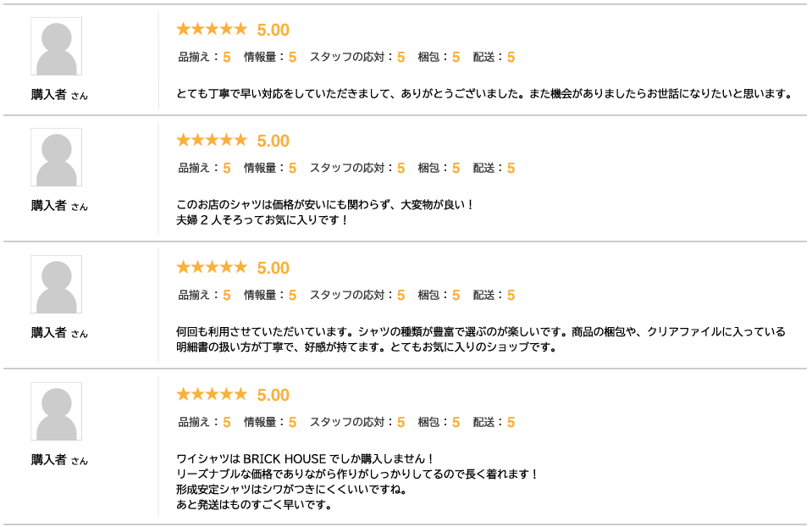The image size is (812, 527).
Task: Click the first review's five-star rating icons
Action: (x=211, y=30)
